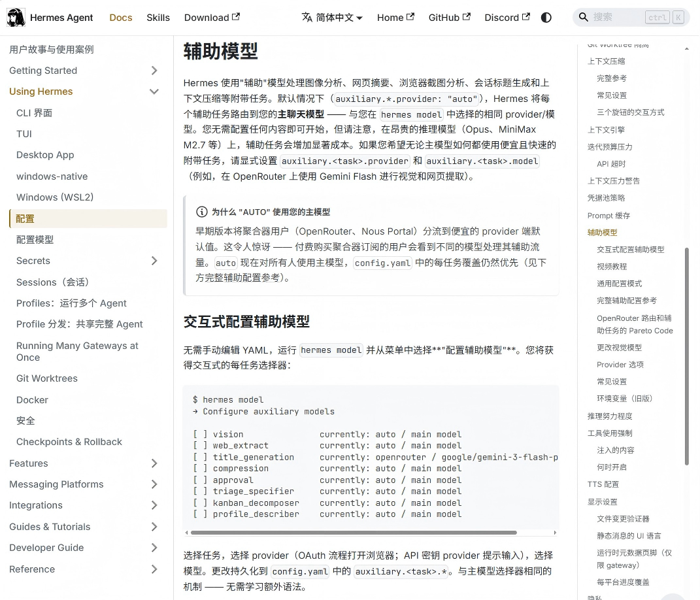Open Running Many Gateways at Once
The image size is (700, 600).
[x=77, y=352]
